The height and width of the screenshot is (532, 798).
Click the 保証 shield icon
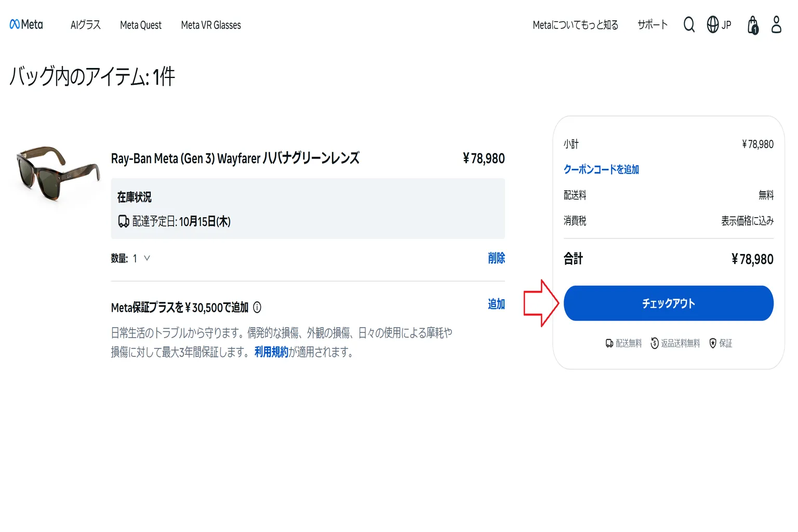click(713, 343)
